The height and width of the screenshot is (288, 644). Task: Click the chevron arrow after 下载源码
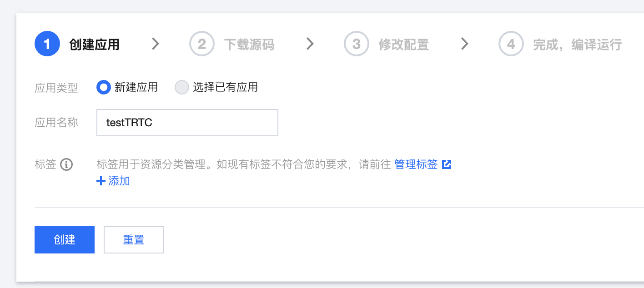(310, 44)
